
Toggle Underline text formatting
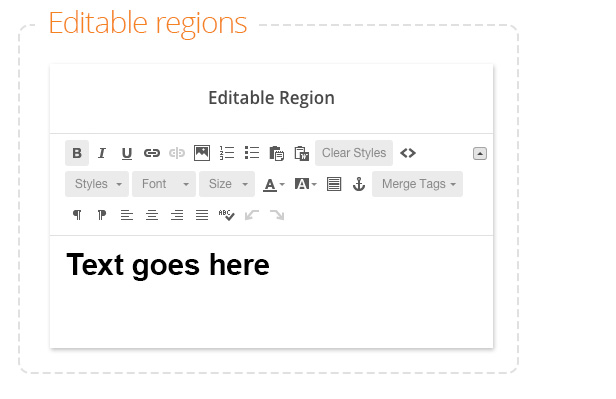127,153
